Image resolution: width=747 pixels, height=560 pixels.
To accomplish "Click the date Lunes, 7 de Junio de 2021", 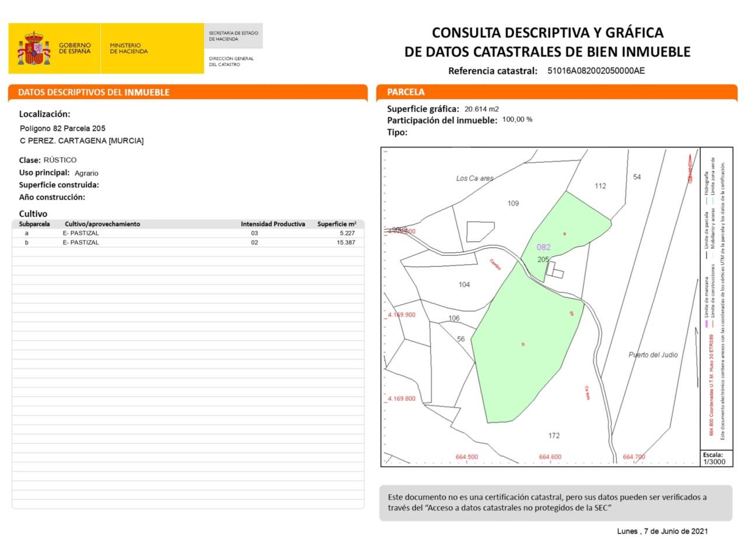I will pyautogui.click(x=662, y=531).
